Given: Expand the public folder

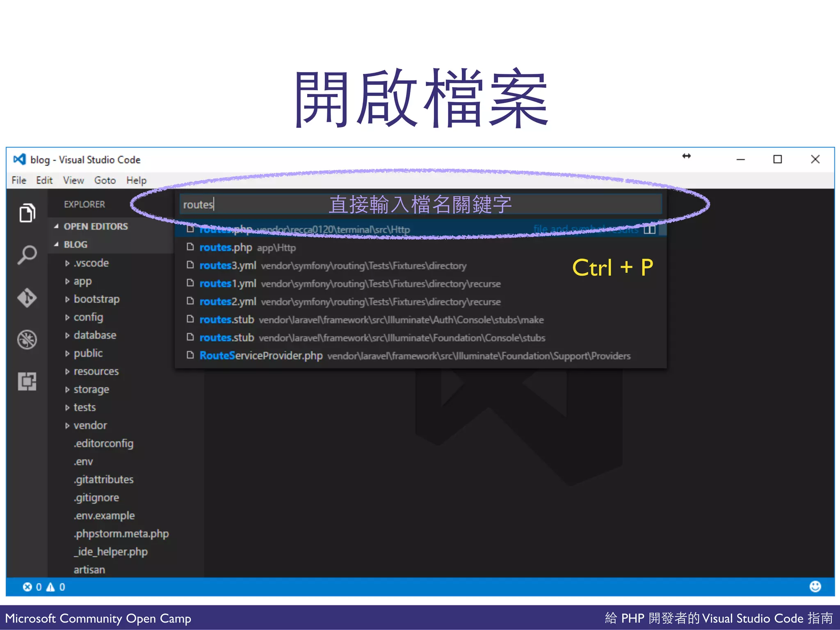Looking at the screenshot, I should coord(111,353).
